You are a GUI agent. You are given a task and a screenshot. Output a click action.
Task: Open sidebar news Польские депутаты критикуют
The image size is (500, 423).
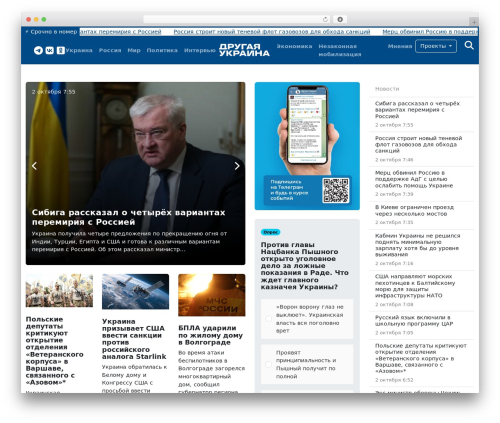(421, 358)
